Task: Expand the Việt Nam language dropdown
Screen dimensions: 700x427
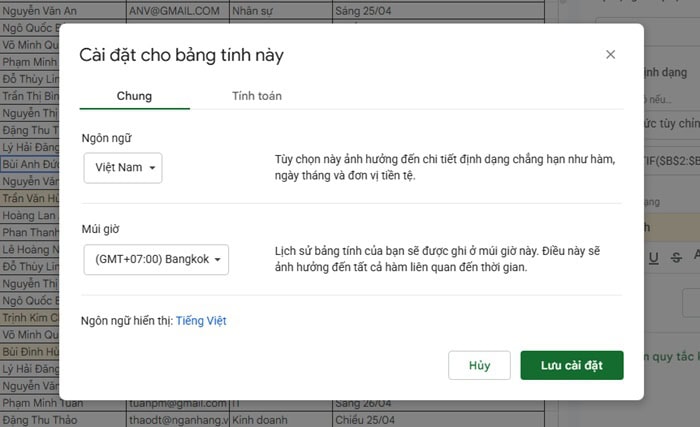Action: coord(123,168)
